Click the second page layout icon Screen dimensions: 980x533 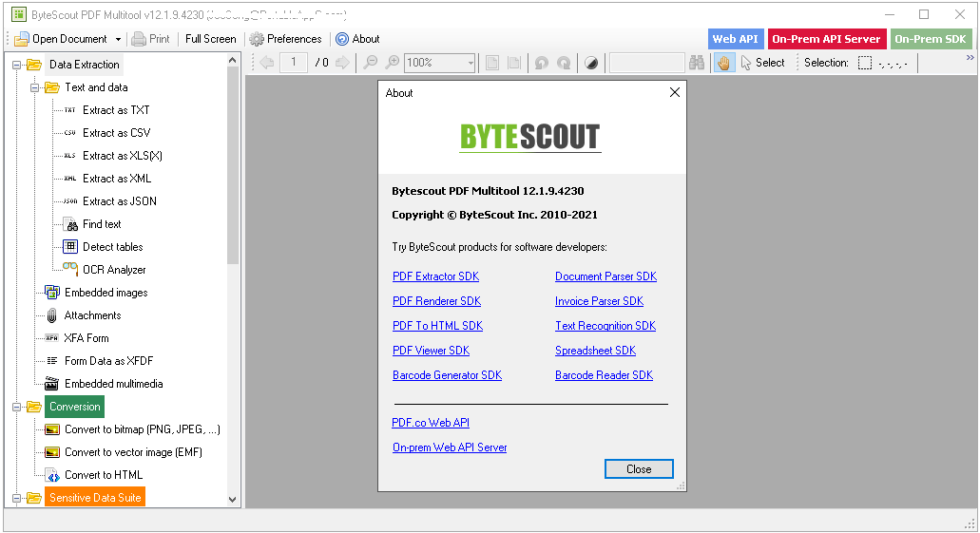514,63
